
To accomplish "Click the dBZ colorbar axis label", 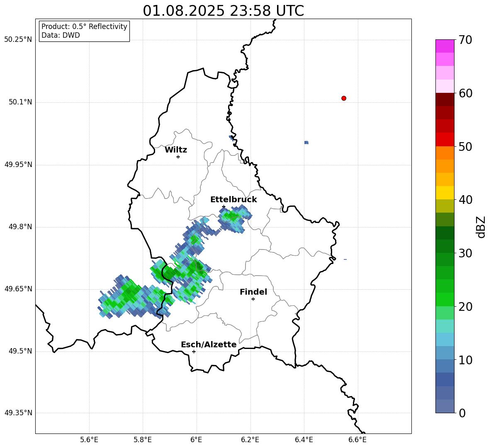I will coord(481,227).
